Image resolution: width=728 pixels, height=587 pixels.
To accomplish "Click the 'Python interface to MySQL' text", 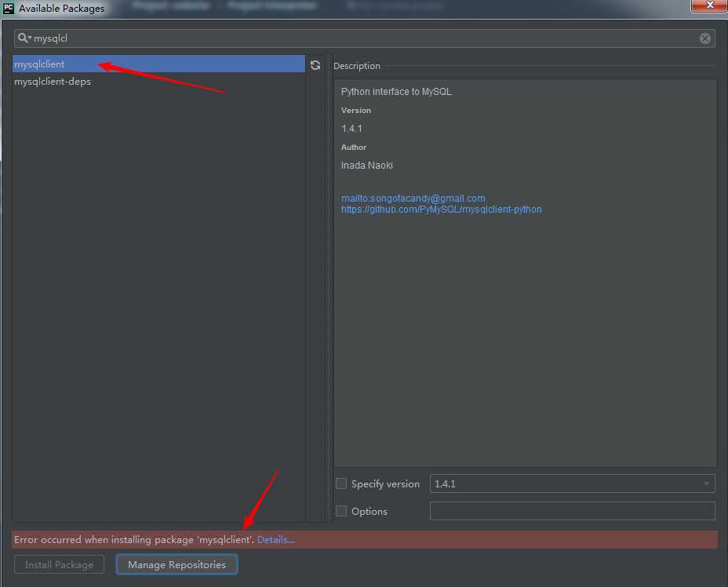I will tap(396, 92).
